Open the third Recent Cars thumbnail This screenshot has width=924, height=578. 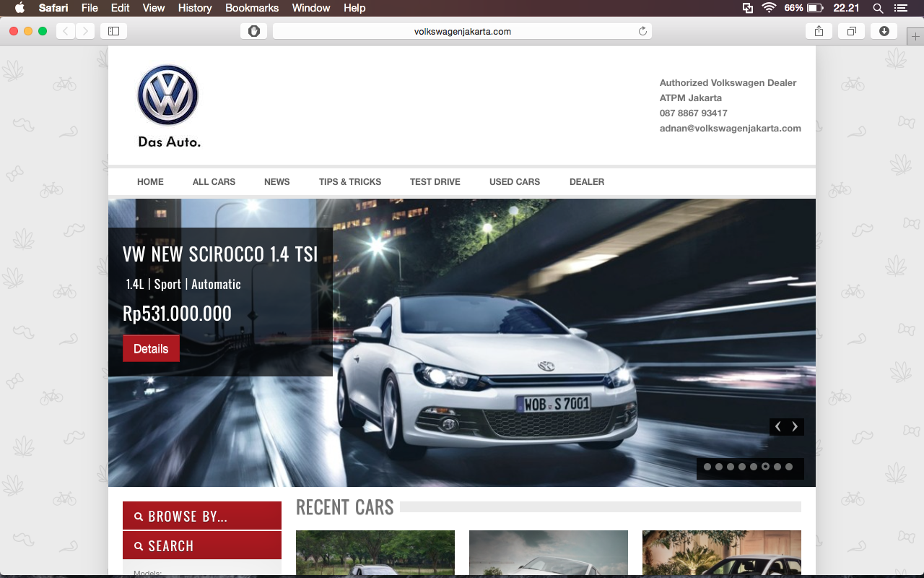[722, 553]
